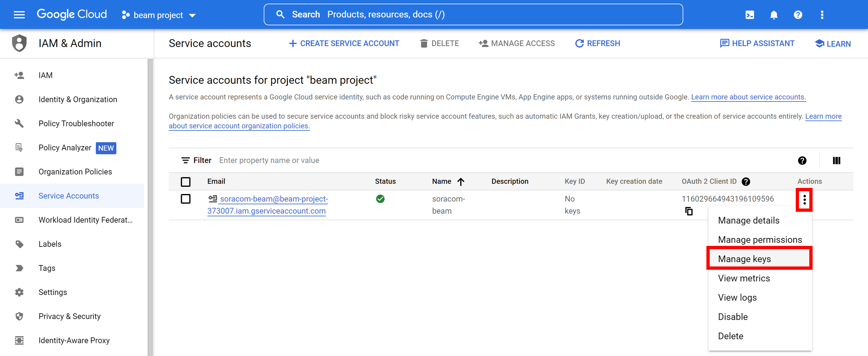
Task: Open notifications bell icon
Action: tap(774, 14)
